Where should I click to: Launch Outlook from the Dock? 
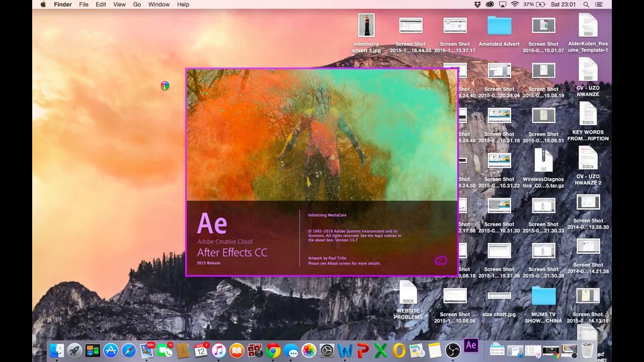399,350
